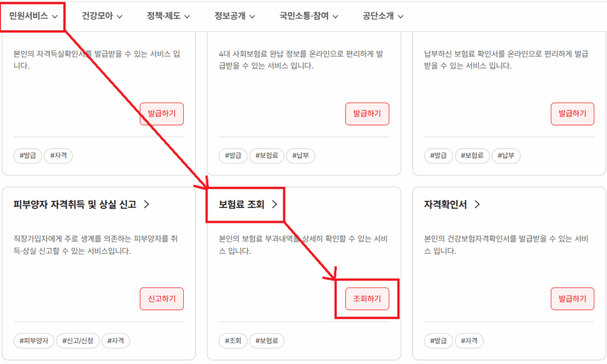Click 발급하기 in the 자격득실확인서 card

pos(162,114)
